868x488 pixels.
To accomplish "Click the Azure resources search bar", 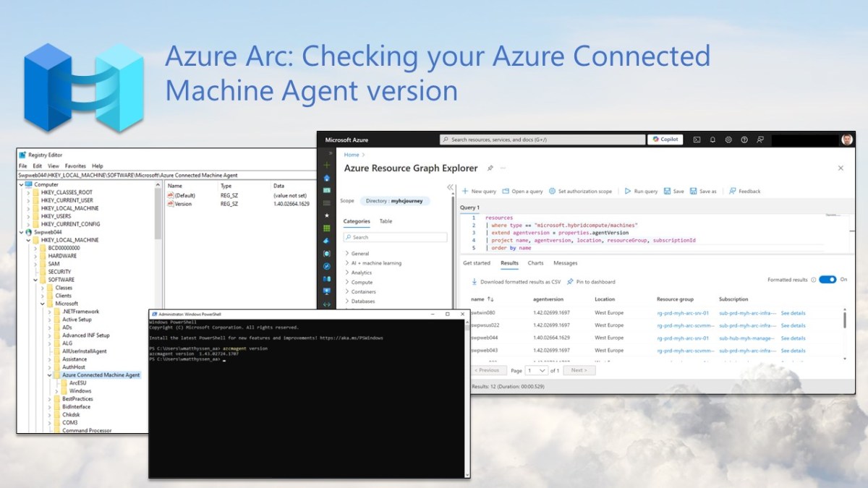I will (542, 140).
